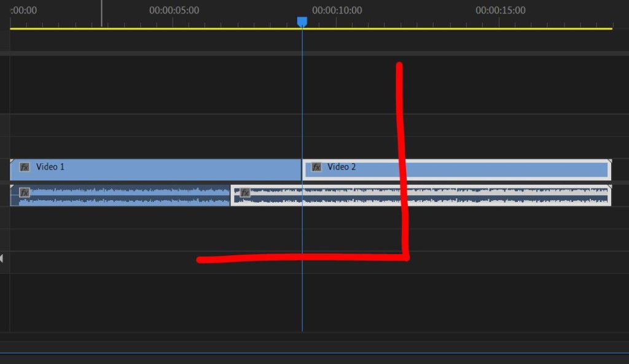
Task: Click the end-of-media triangle at Video 2's right corner
Action: click(609, 161)
